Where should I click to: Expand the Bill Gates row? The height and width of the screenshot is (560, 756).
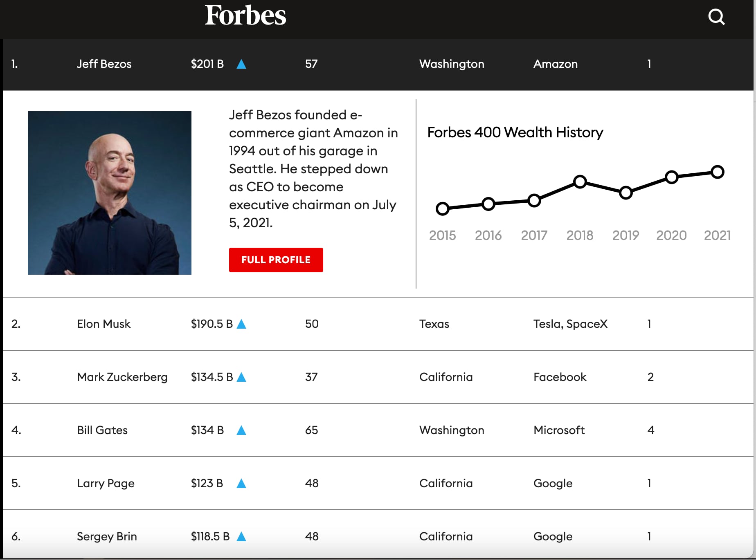[x=368, y=430]
